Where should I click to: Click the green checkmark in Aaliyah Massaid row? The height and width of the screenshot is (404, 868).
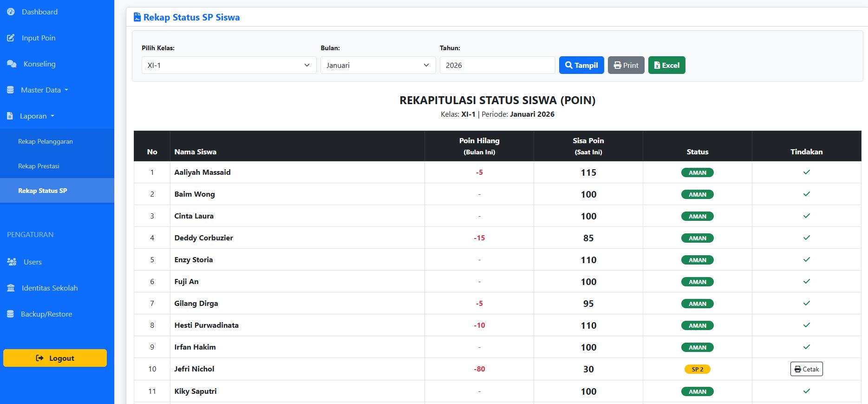pyautogui.click(x=806, y=172)
